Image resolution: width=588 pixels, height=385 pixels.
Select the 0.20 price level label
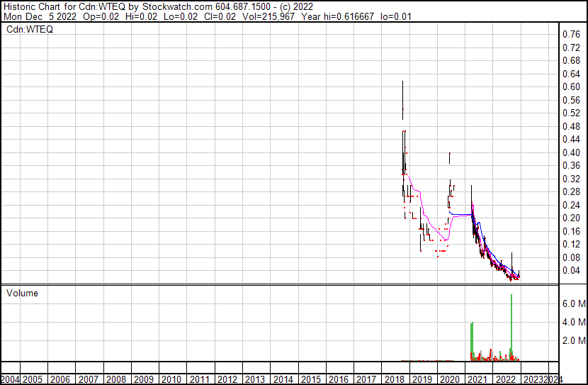point(570,218)
